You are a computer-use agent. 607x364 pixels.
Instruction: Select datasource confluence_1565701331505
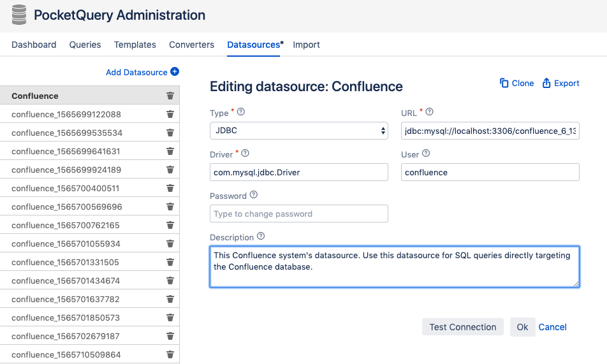pyautogui.click(x=89, y=262)
